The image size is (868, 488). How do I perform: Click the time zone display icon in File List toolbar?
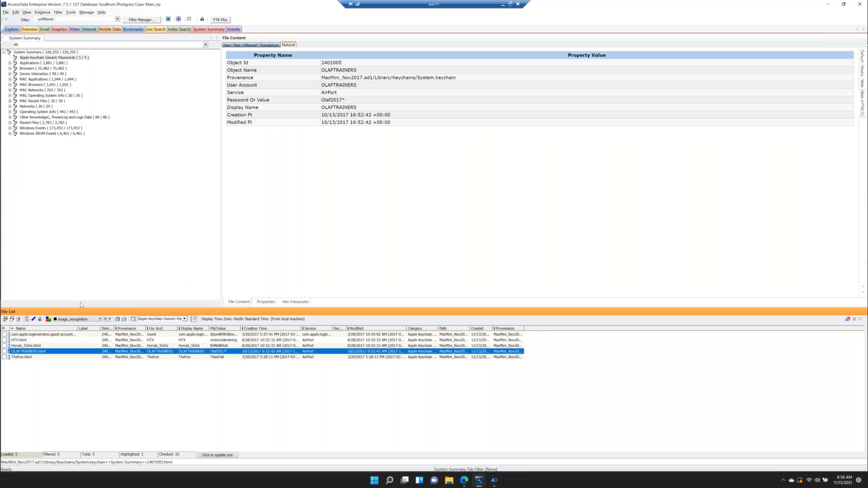pos(194,319)
